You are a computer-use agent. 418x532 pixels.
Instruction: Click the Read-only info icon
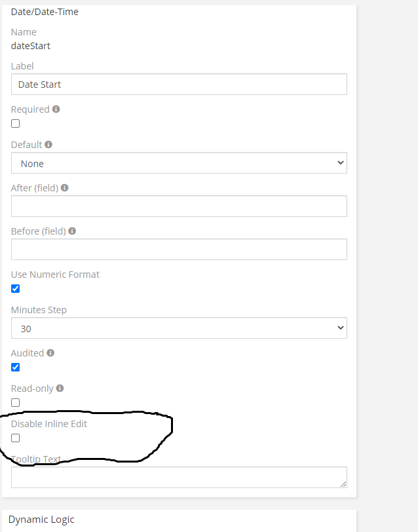click(60, 388)
